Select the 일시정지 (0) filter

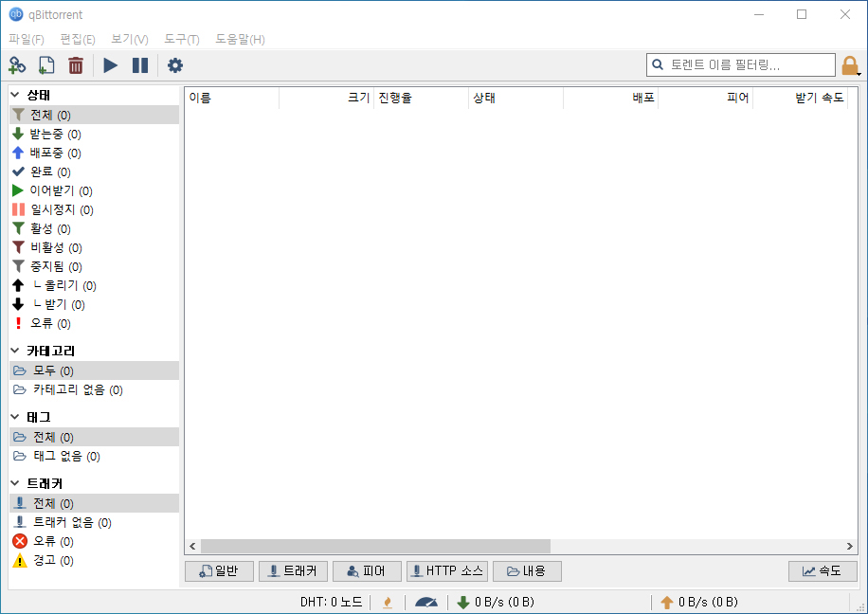tap(94, 209)
